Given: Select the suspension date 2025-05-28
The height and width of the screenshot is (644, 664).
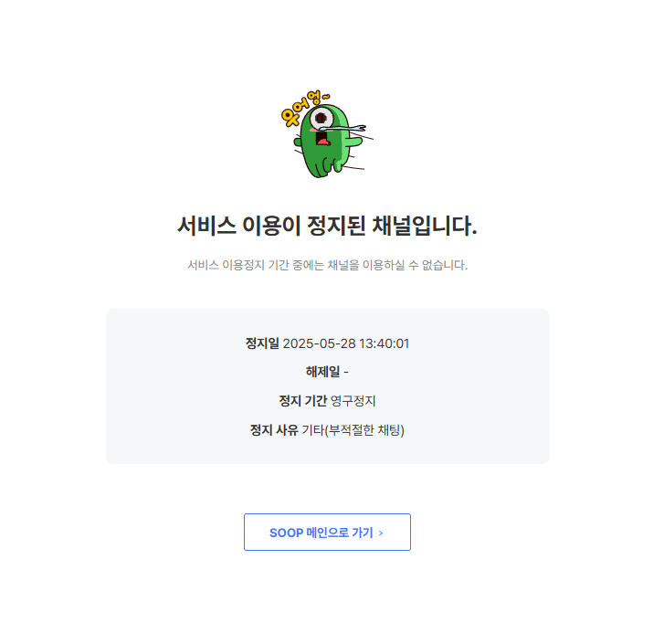Looking at the screenshot, I should pos(320,343).
